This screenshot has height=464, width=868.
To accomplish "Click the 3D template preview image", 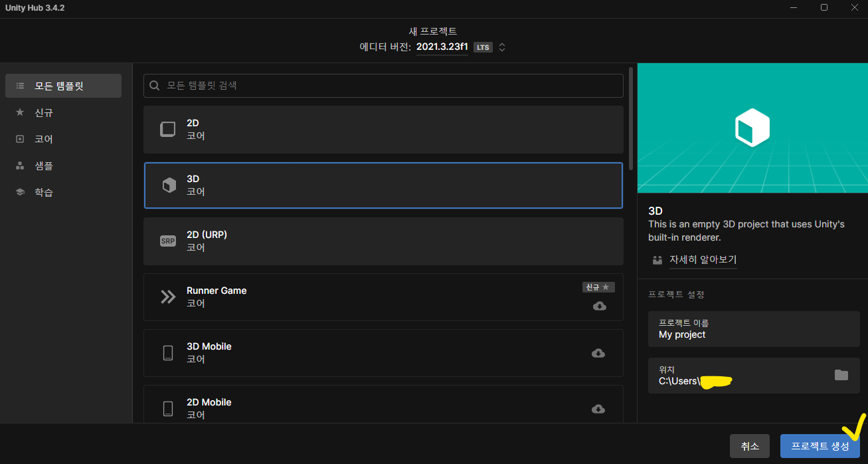I will (x=752, y=128).
